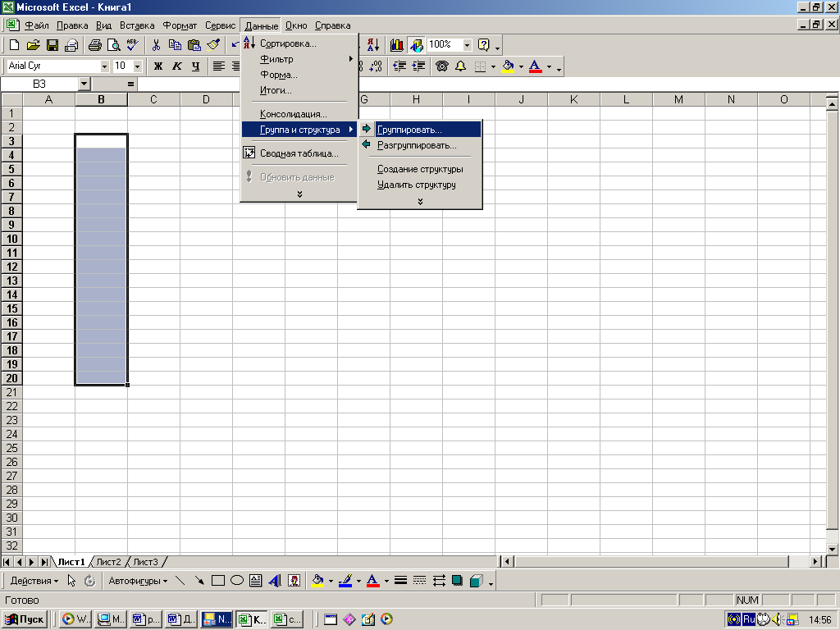Pick the Arrow drawing tool
840x630 pixels.
click(x=199, y=581)
